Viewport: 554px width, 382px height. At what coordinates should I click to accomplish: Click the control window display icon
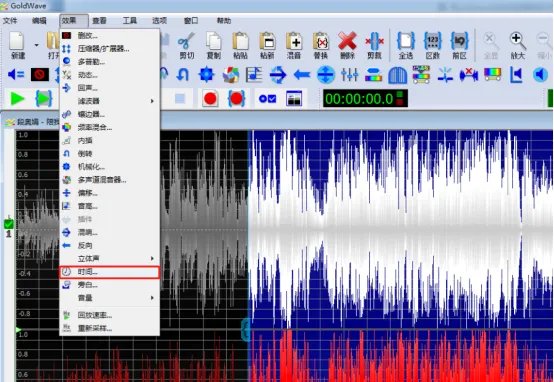[294, 99]
